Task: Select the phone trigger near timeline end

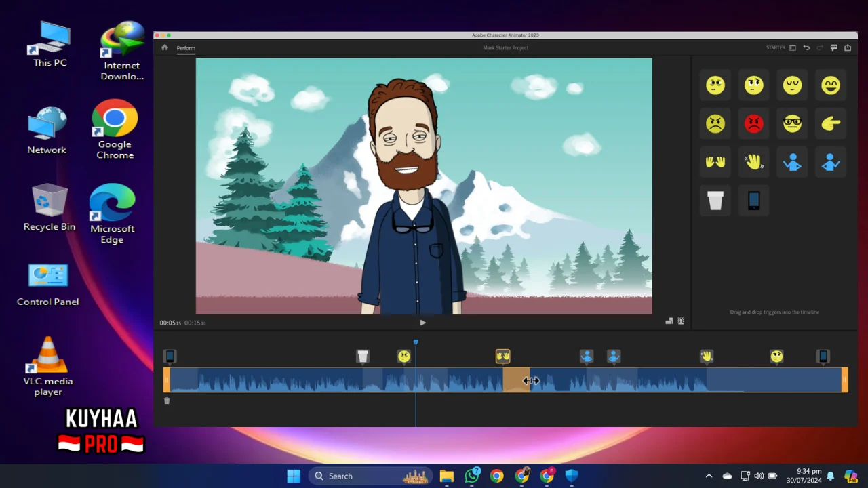Action: (x=823, y=357)
